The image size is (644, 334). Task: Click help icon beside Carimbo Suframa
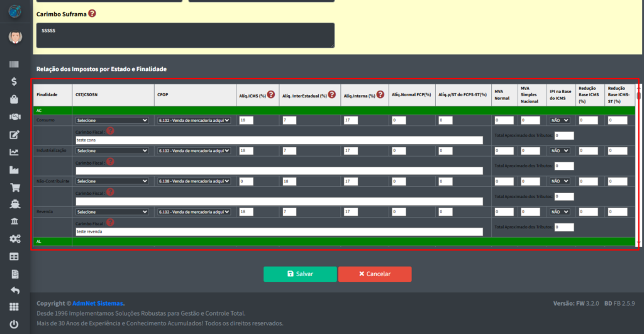(92, 13)
